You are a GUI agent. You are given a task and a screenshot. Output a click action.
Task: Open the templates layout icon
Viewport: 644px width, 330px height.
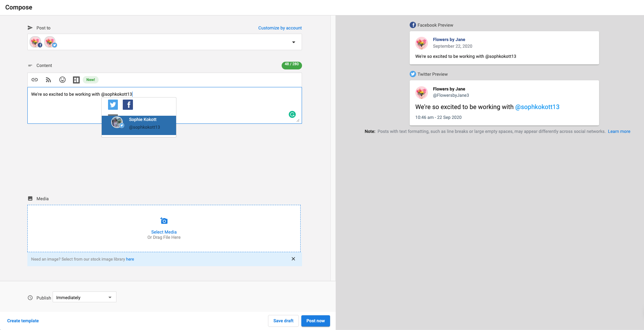point(76,80)
